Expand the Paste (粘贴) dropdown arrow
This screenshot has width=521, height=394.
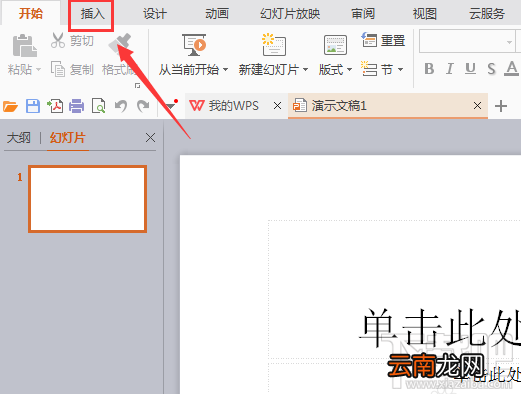[38, 70]
